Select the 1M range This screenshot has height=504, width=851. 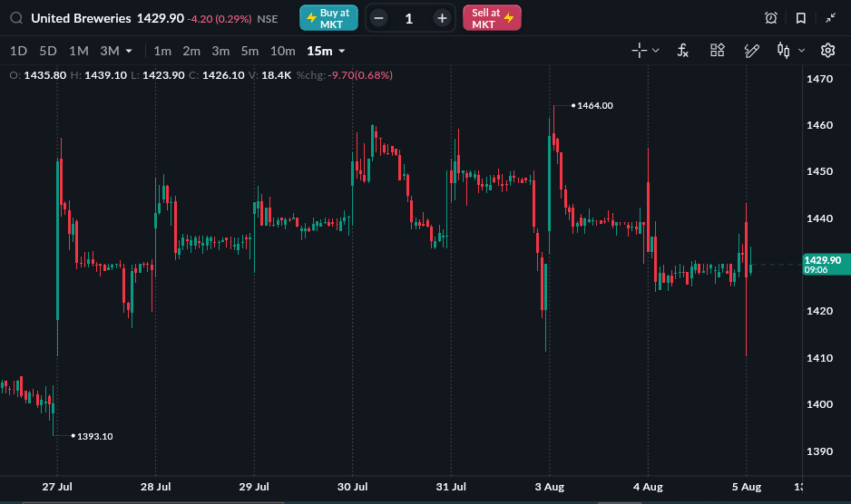pos(79,51)
